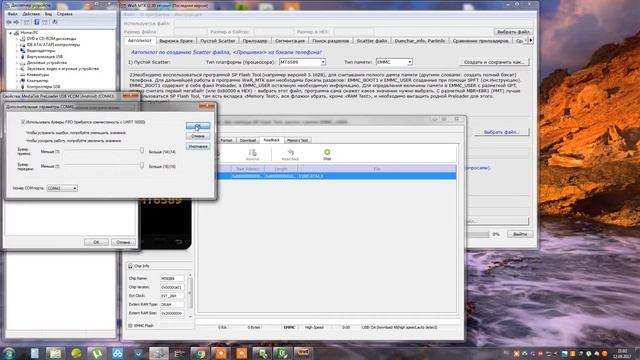This screenshot has height=360, width=640.
Task: Switch to the Readback tab in Flash Tool
Action: click(271, 140)
